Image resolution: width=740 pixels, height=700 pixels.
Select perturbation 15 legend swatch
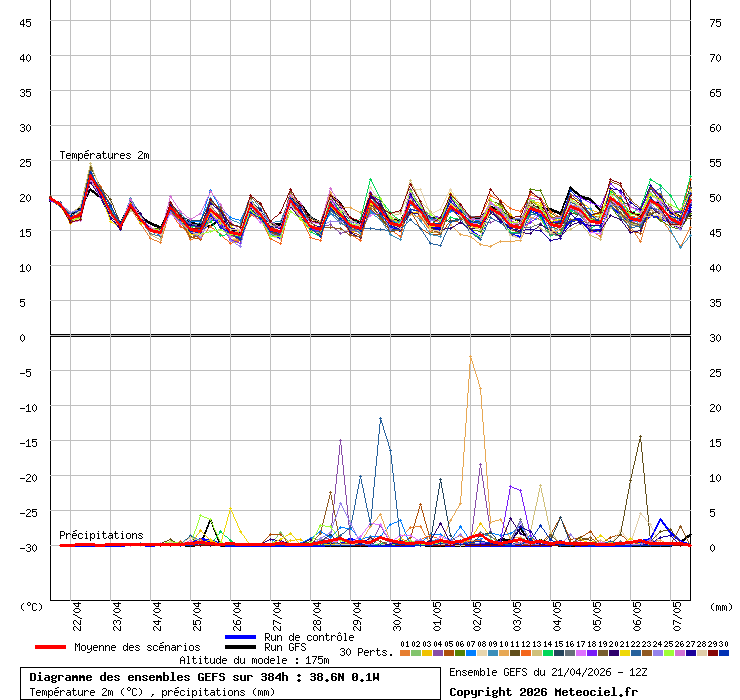pos(559,652)
